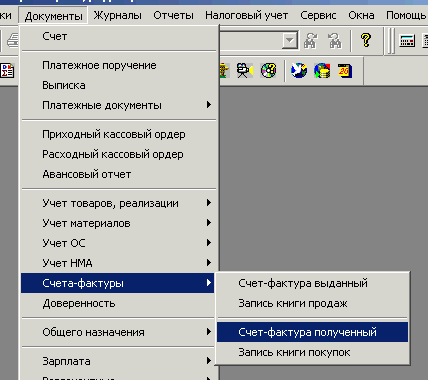Click the find-previous binoculars icon
This screenshot has width=428, height=380.
pos(335,41)
